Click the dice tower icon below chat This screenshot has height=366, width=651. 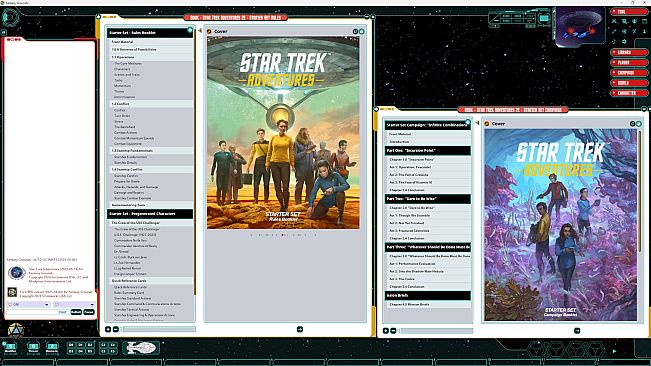(16, 331)
